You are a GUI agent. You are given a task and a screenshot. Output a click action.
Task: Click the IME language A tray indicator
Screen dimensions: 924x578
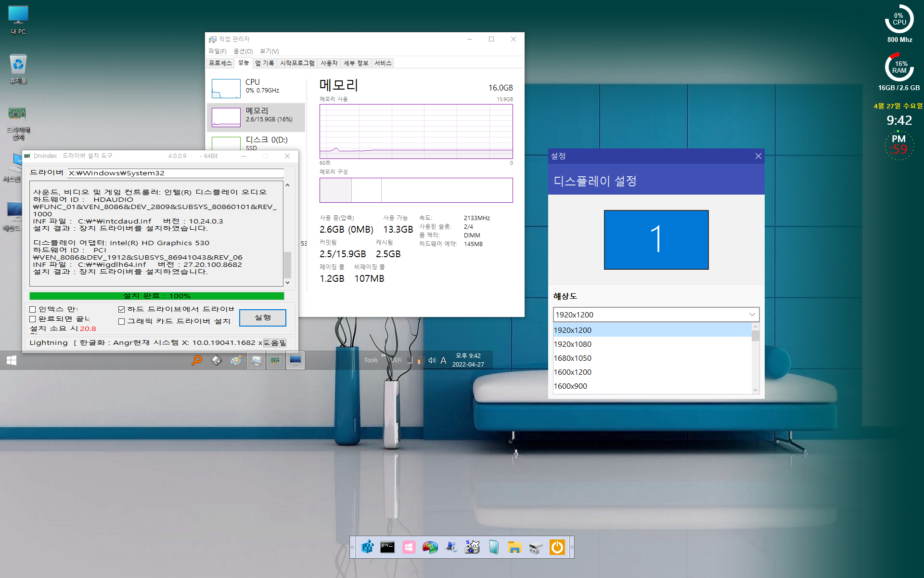(443, 360)
